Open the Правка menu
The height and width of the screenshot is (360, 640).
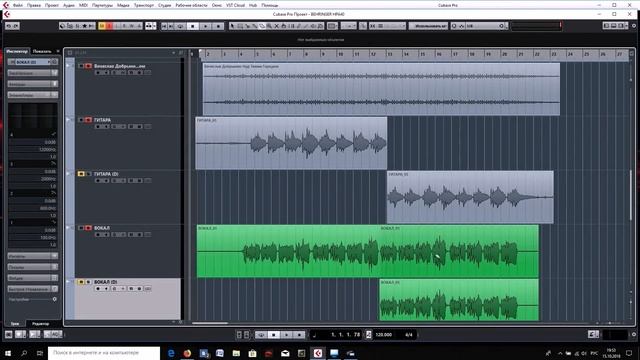tap(33, 5)
